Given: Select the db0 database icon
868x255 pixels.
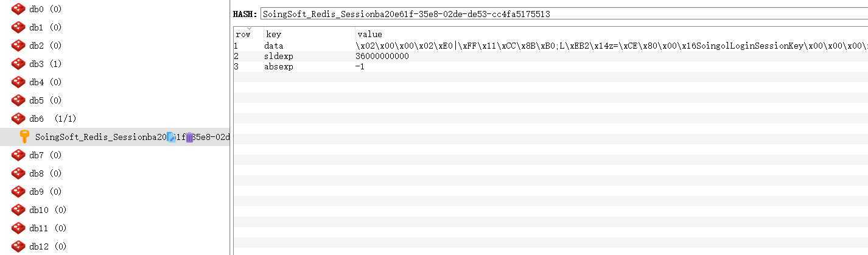Looking at the screenshot, I should click(18, 9).
